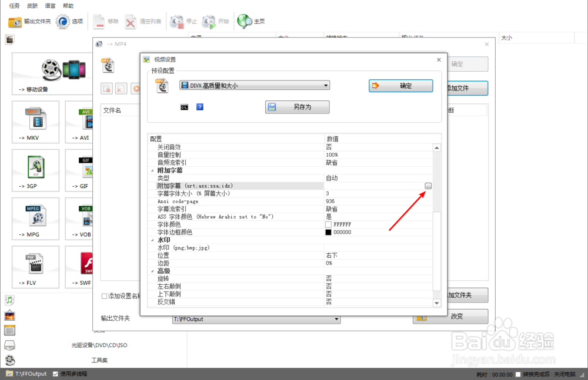Open the audio category music note icon
This screenshot has height=380, width=588.
(10, 300)
